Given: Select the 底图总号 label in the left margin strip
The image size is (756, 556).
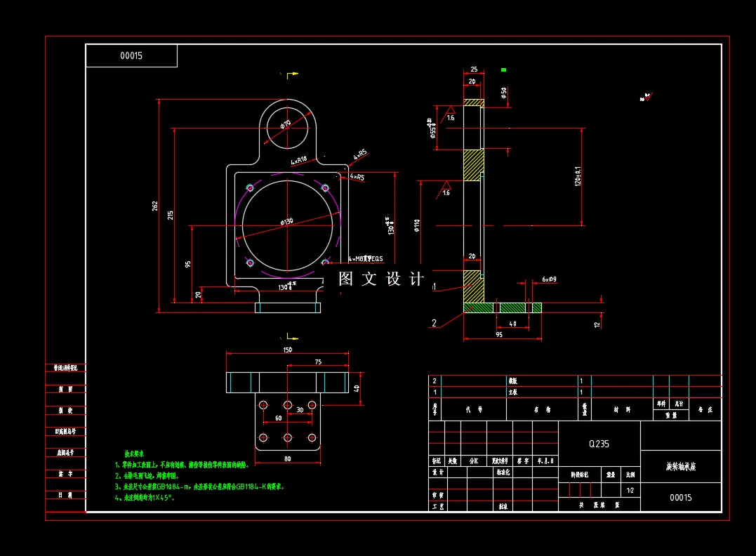Looking at the screenshot, I should pyautogui.click(x=65, y=452).
